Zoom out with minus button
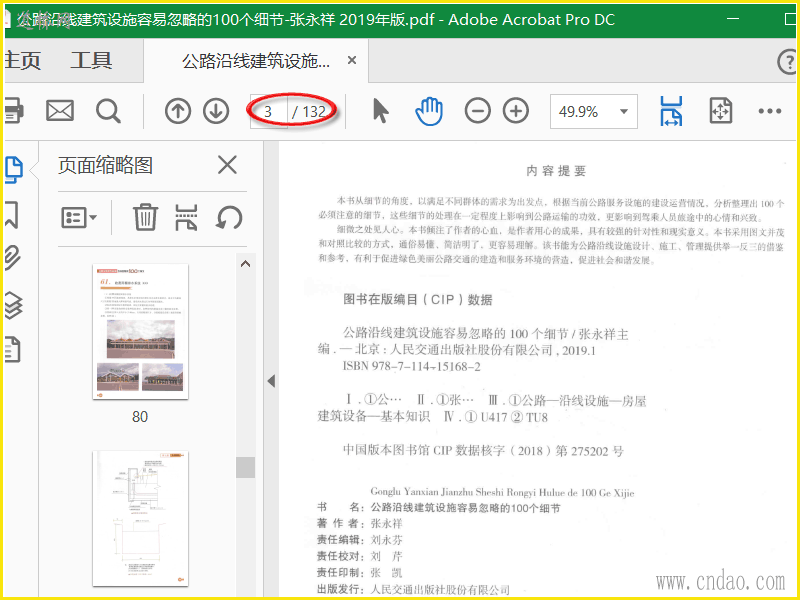The width and height of the screenshot is (800, 600). [x=478, y=111]
